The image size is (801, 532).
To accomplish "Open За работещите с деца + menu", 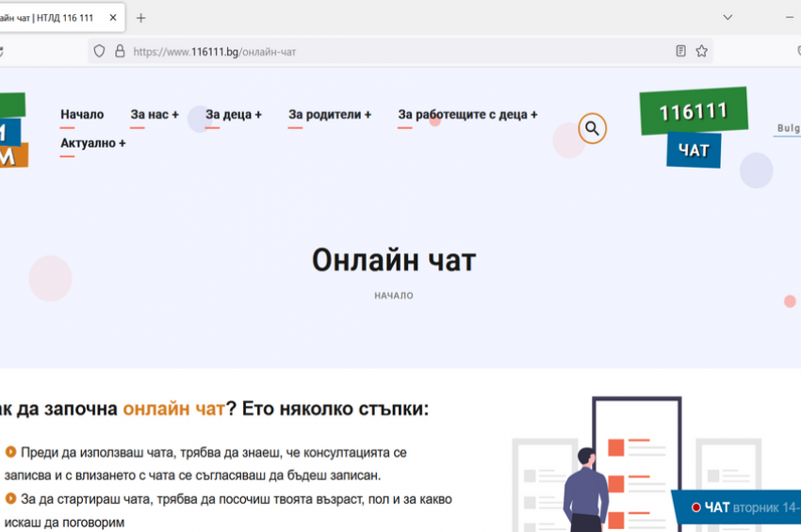I will click(467, 115).
